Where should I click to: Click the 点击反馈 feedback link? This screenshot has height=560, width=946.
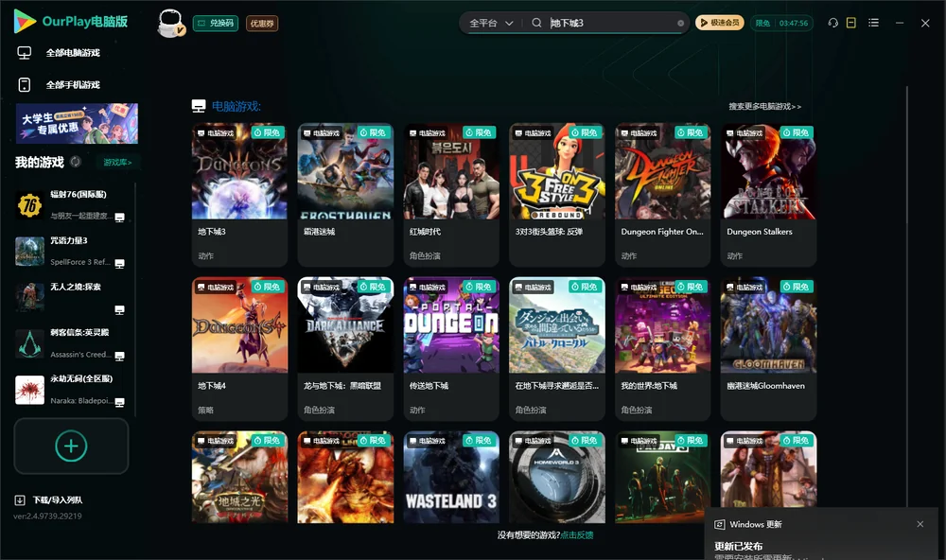pyautogui.click(x=577, y=534)
